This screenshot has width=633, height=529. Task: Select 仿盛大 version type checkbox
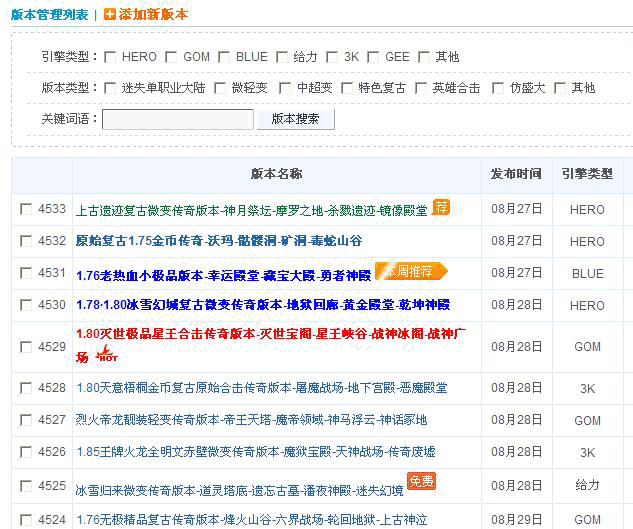[x=498, y=88]
